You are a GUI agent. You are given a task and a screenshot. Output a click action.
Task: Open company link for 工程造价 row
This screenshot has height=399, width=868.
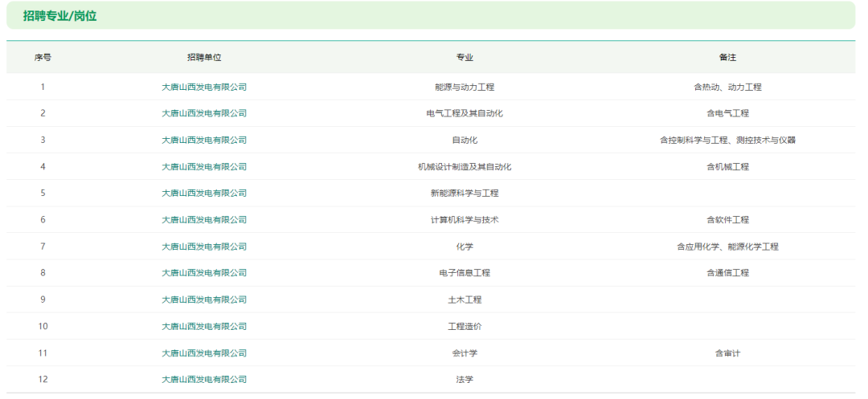point(204,326)
